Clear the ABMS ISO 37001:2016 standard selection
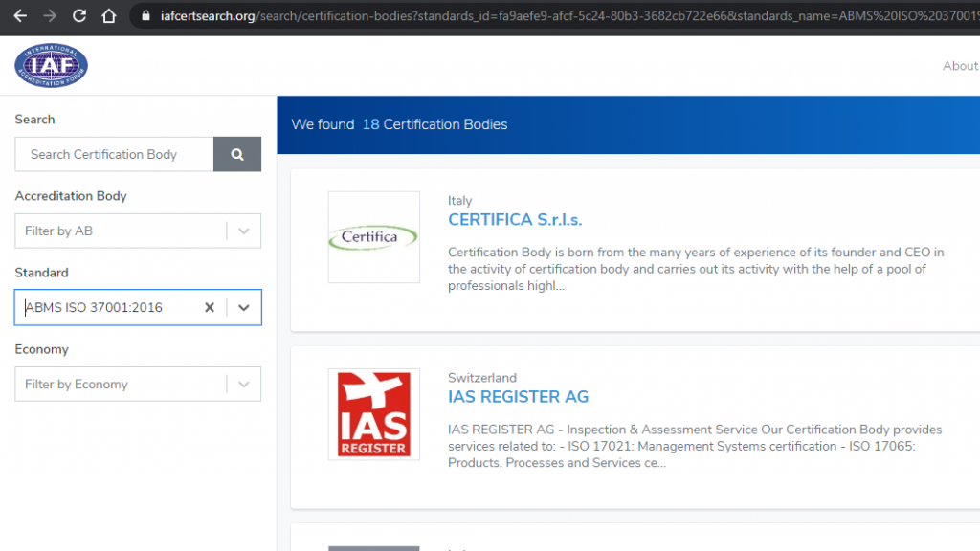 (210, 307)
